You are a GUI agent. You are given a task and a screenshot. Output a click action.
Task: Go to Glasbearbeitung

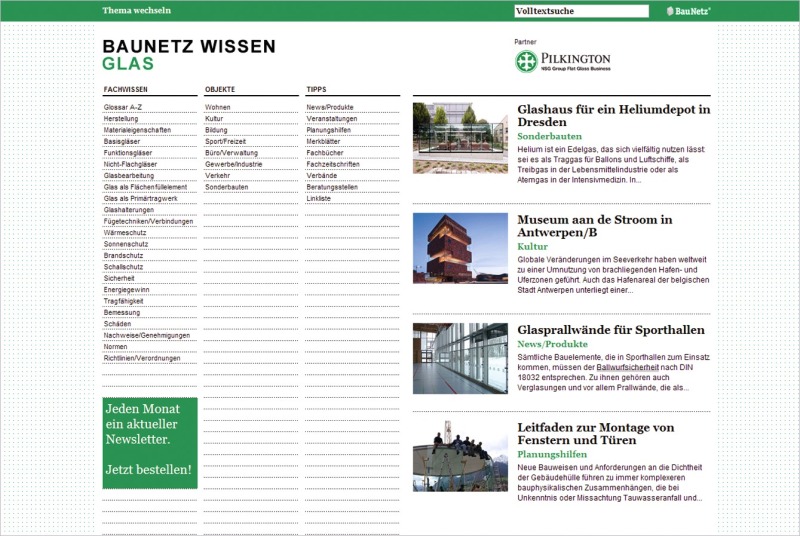129,175
